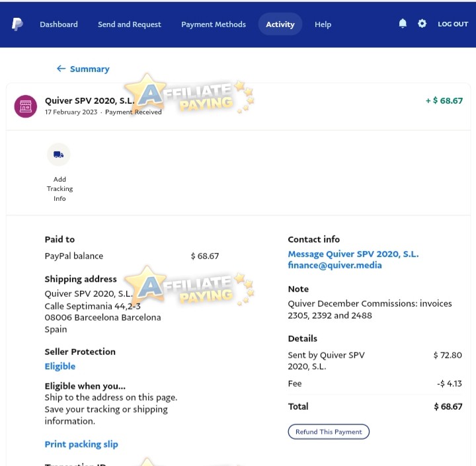476x466 pixels.
Task: Click LOG OUT in the header
Action: coord(453,24)
